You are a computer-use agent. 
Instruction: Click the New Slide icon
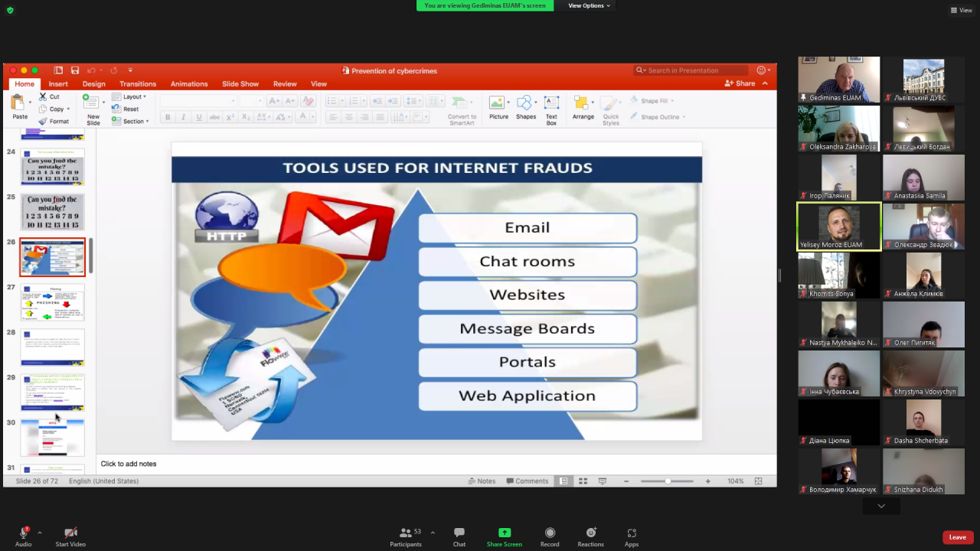91,103
